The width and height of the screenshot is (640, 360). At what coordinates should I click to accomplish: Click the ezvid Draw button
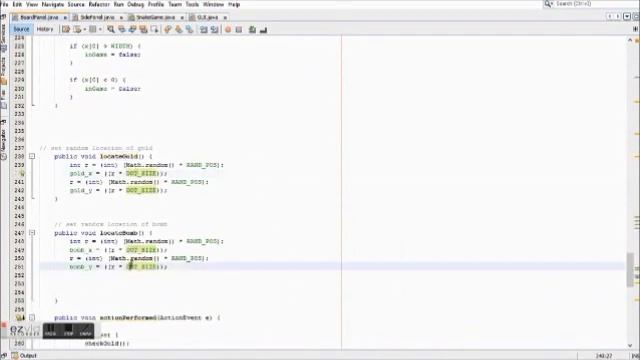click(x=86, y=330)
